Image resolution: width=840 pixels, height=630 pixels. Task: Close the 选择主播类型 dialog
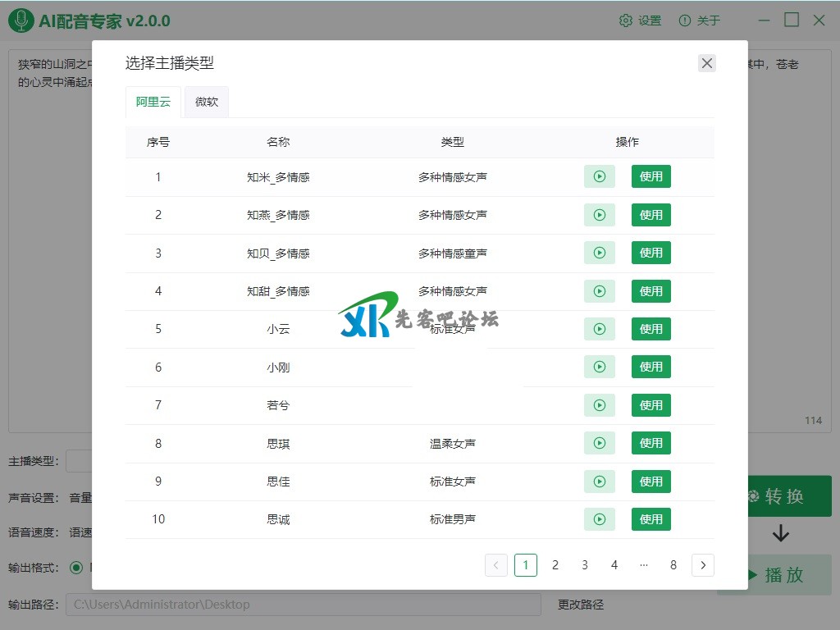pos(707,63)
